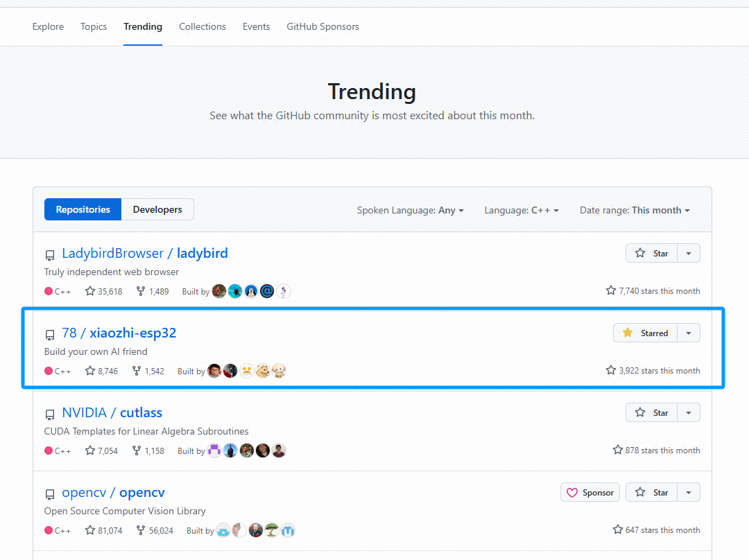Star the cutlass repository
Viewport: 749px width, 560px height.
click(651, 412)
